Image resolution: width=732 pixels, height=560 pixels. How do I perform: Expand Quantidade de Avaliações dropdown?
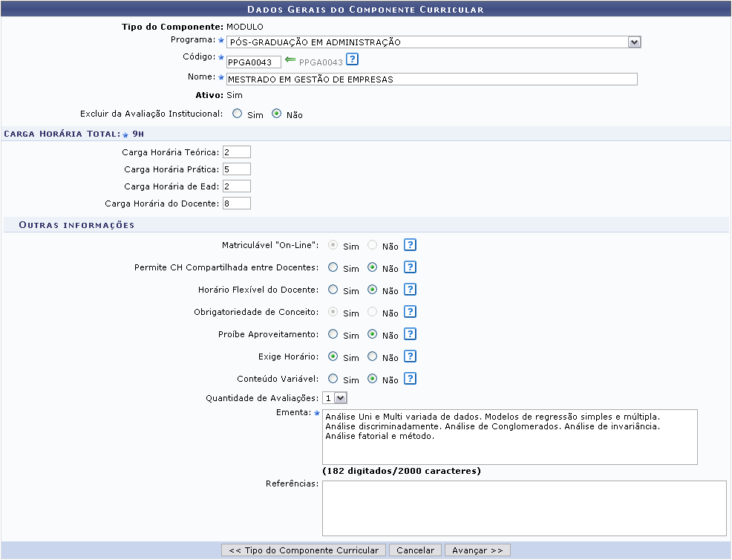pyautogui.click(x=335, y=398)
